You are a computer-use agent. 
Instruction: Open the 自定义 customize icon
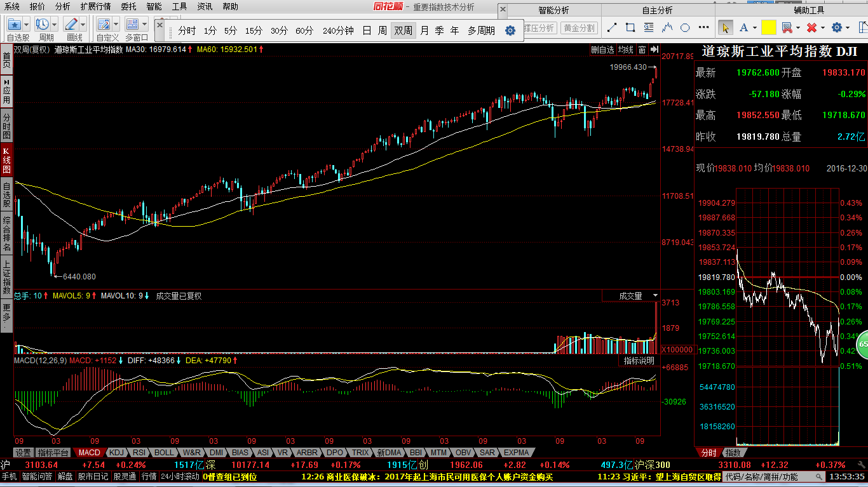[104, 25]
